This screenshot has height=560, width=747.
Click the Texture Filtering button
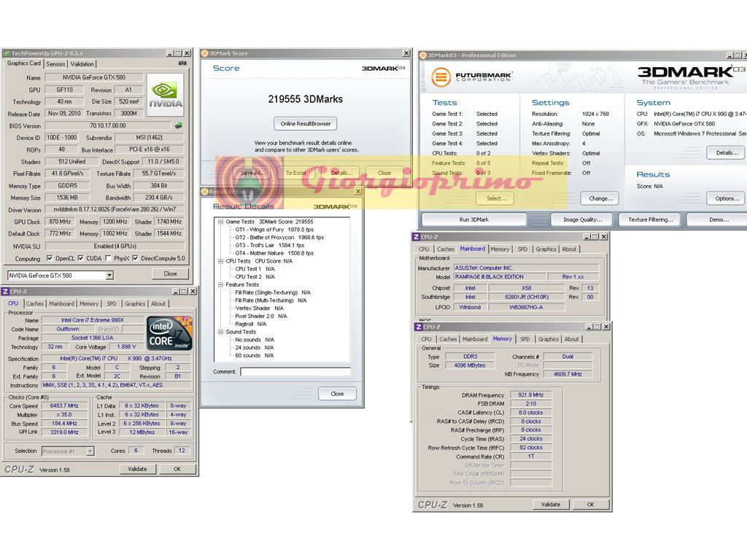650,219
